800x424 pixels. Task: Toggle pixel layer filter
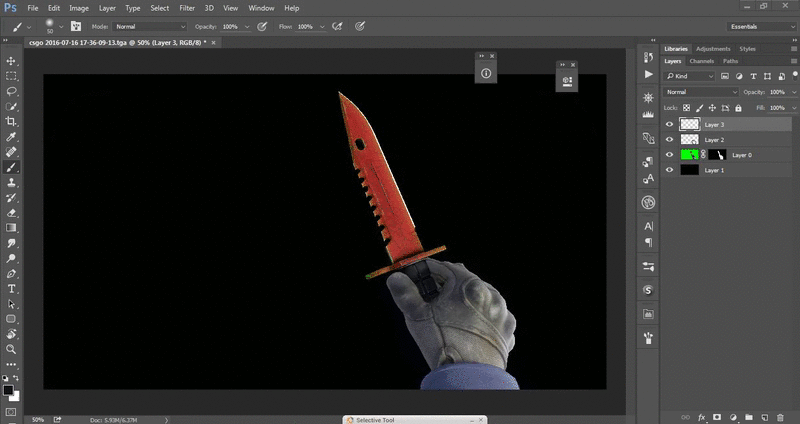point(725,76)
